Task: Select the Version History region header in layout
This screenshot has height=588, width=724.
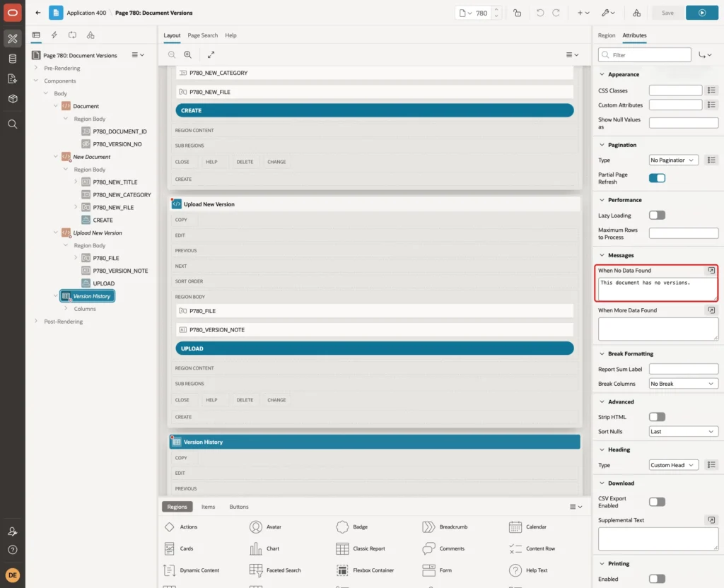Action: pyautogui.click(x=375, y=442)
